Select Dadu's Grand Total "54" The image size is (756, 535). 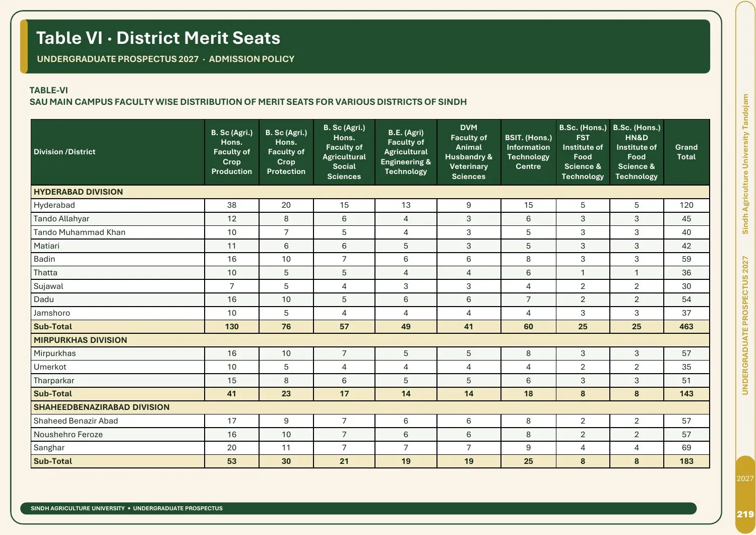(x=686, y=300)
